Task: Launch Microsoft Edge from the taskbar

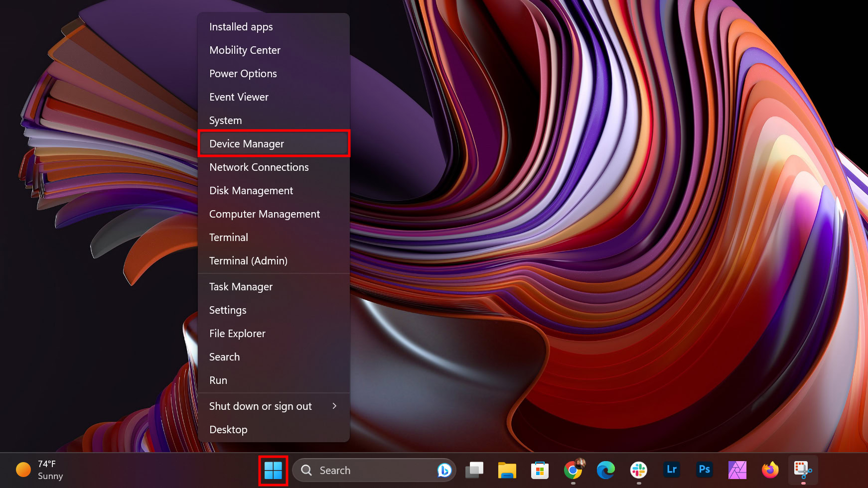Action: tap(606, 470)
